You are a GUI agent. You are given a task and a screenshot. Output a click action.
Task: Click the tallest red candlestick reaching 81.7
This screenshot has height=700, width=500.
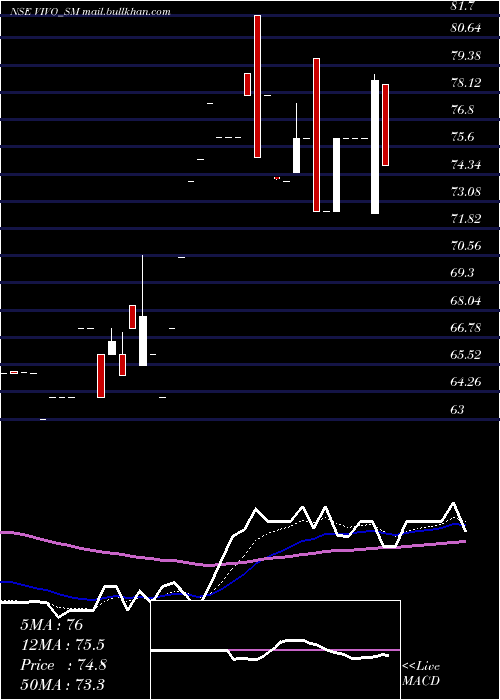tap(258, 86)
